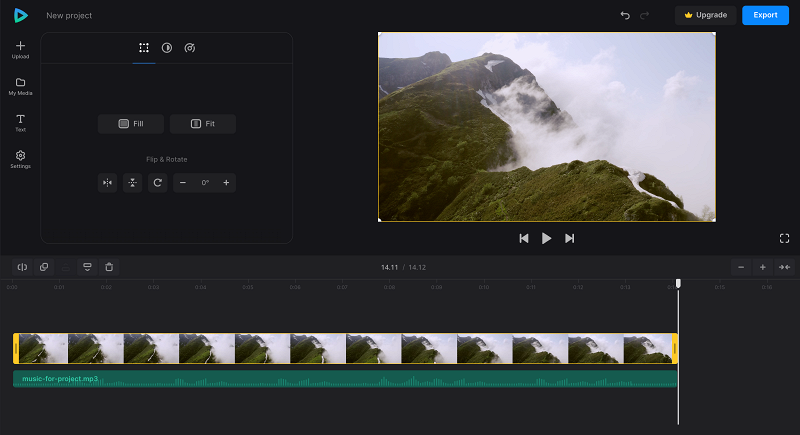Select the music-for-project.mp3 audio track
This screenshot has height=435, width=800.
click(x=345, y=379)
